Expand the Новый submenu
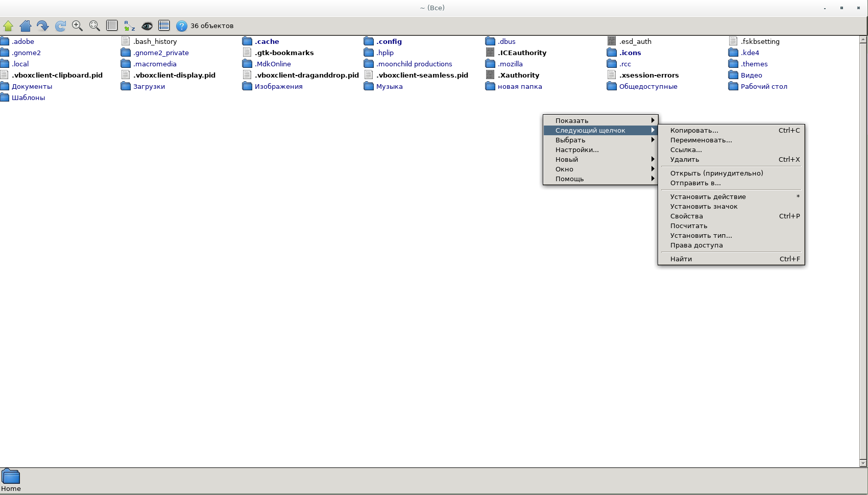Viewport: 868px width, 495px height. coord(600,160)
